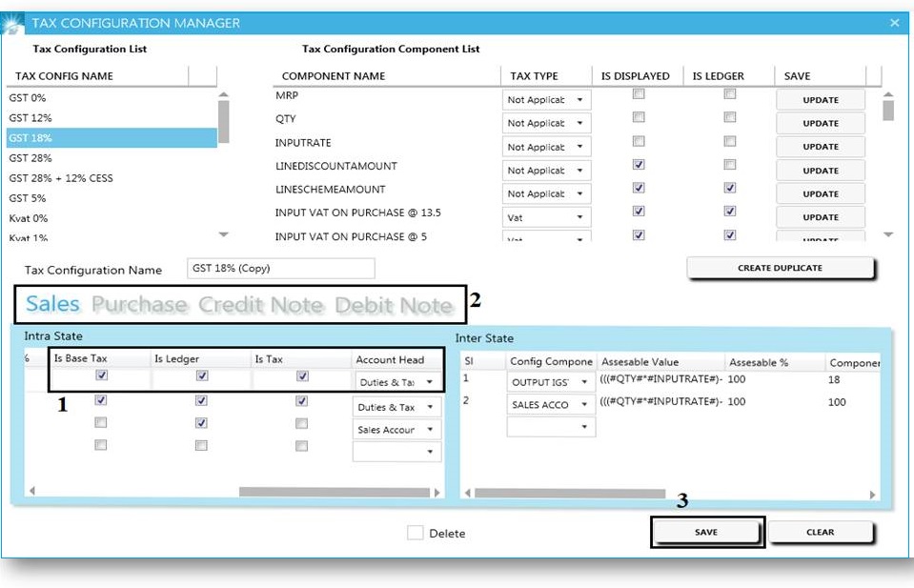Click UPDATE for the MRP component

[x=820, y=99]
